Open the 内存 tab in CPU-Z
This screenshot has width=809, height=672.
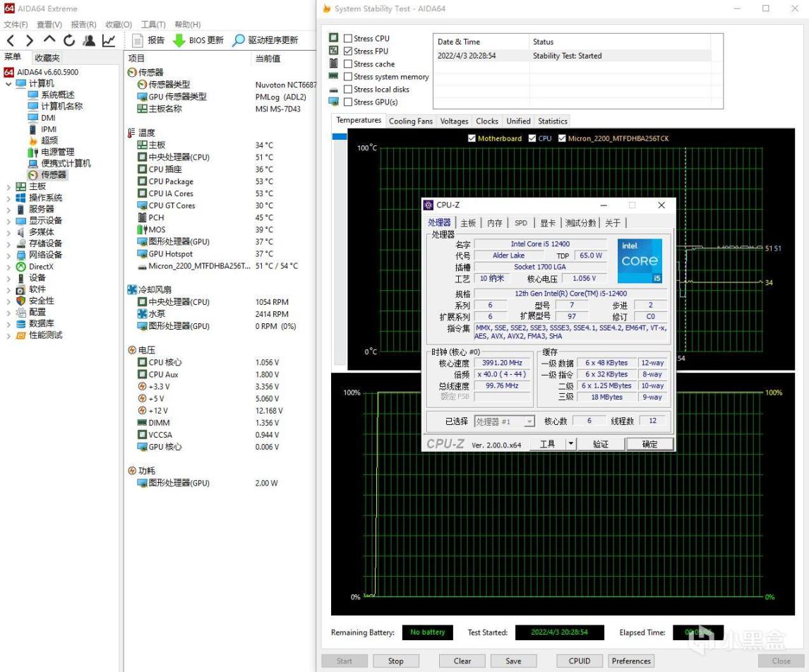pos(495,223)
